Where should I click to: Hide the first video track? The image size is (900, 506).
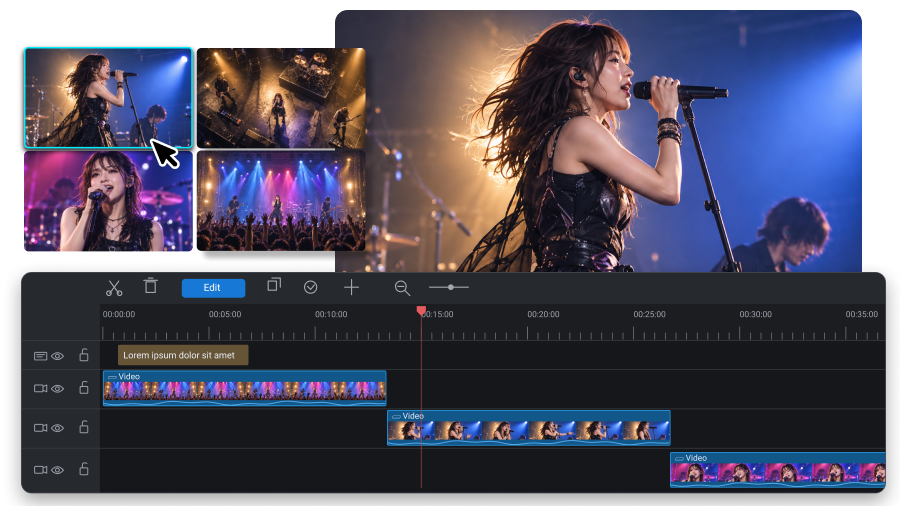(x=57, y=388)
